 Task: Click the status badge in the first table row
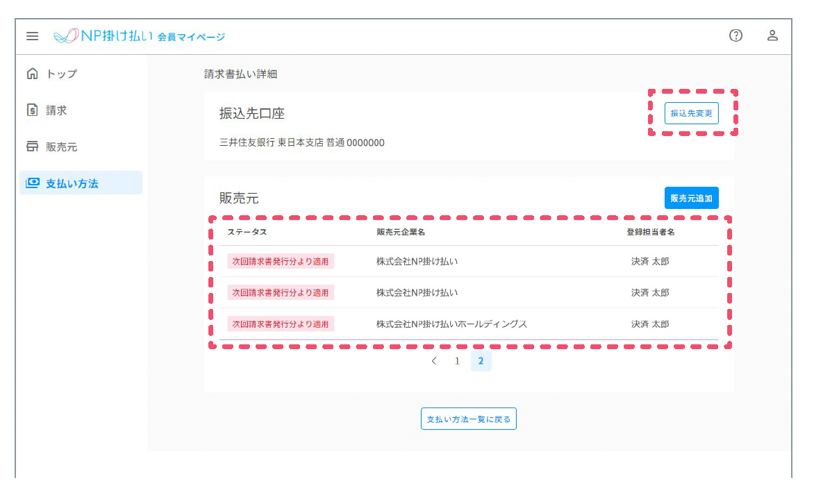281,261
